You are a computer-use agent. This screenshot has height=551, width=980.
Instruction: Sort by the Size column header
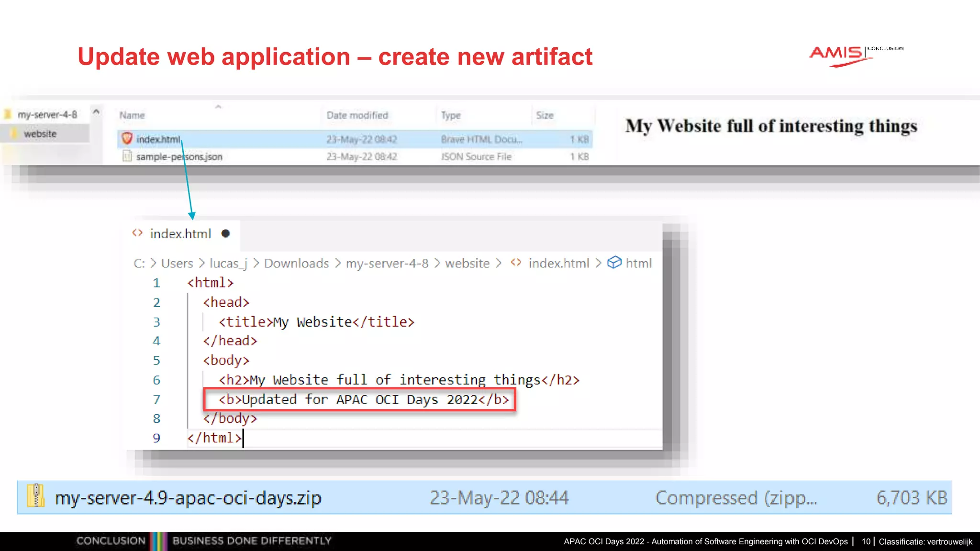pyautogui.click(x=545, y=115)
